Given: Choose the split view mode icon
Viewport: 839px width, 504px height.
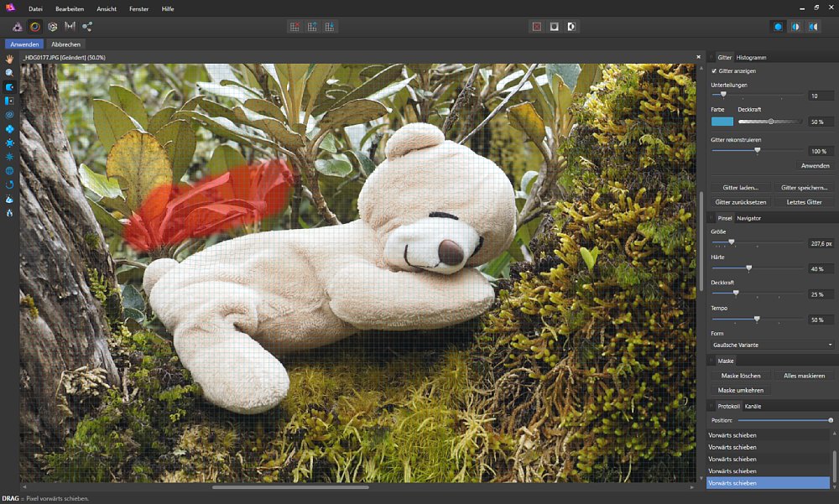Looking at the screenshot, I should coord(795,27).
